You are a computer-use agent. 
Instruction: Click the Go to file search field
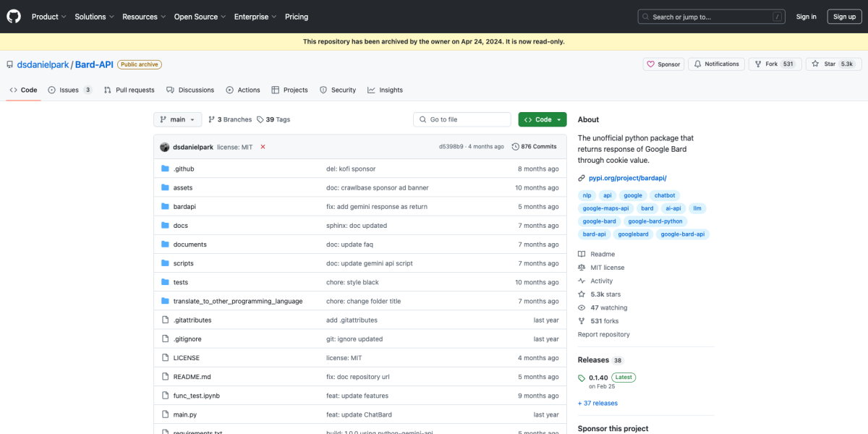pyautogui.click(x=461, y=119)
